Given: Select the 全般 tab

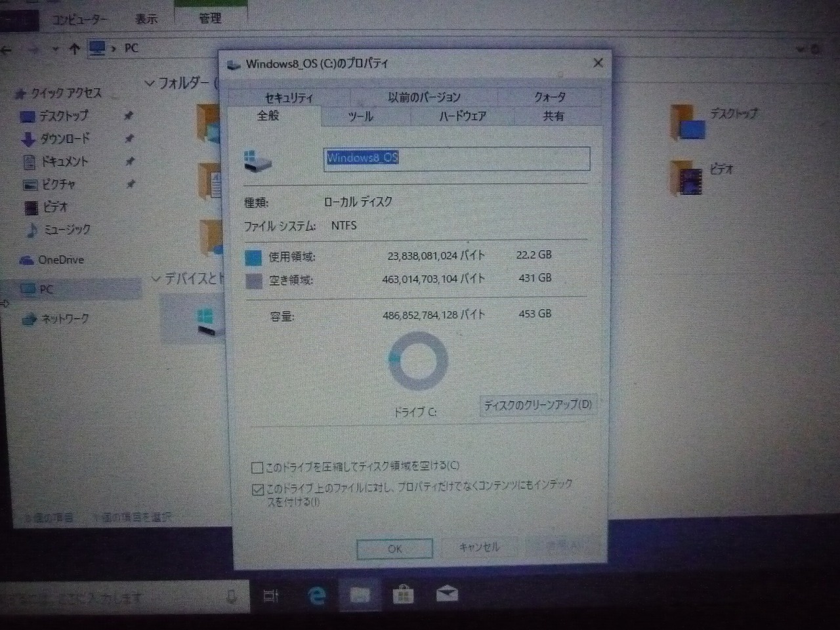Looking at the screenshot, I should pyautogui.click(x=268, y=116).
